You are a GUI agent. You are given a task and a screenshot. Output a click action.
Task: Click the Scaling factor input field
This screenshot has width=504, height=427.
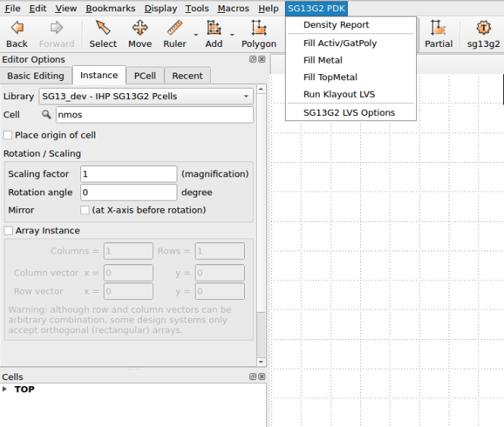point(129,174)
